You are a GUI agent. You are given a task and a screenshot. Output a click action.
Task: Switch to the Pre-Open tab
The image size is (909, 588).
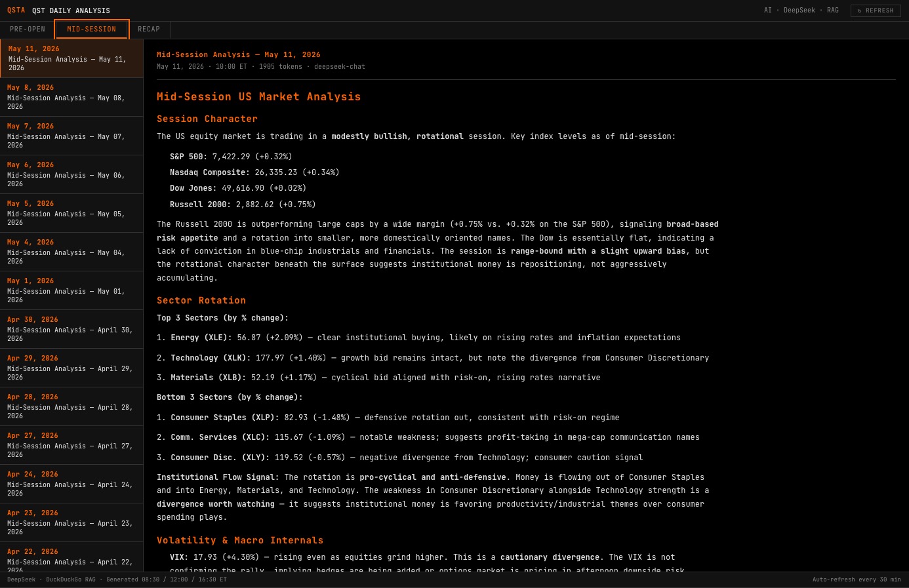coord(28,29)
